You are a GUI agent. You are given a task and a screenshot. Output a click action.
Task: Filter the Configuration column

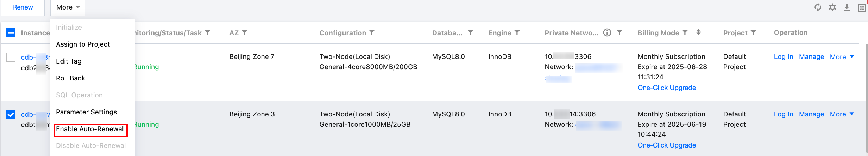372,33
